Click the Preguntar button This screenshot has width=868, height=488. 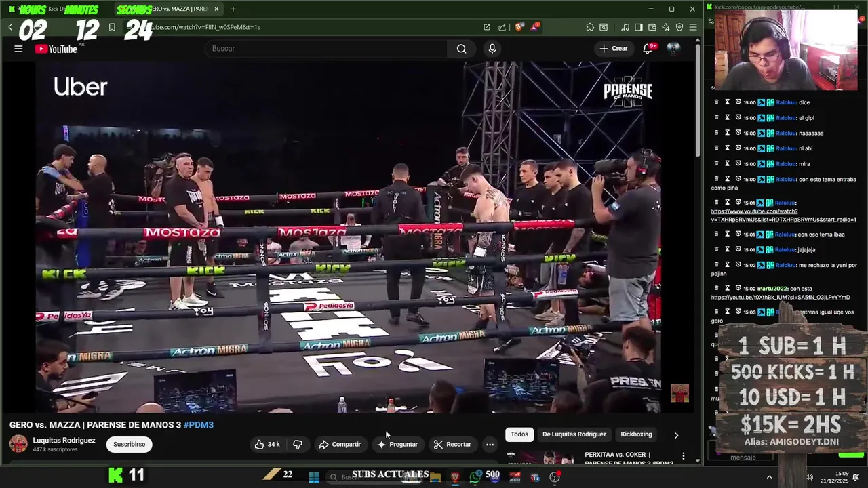coord(397,445)
